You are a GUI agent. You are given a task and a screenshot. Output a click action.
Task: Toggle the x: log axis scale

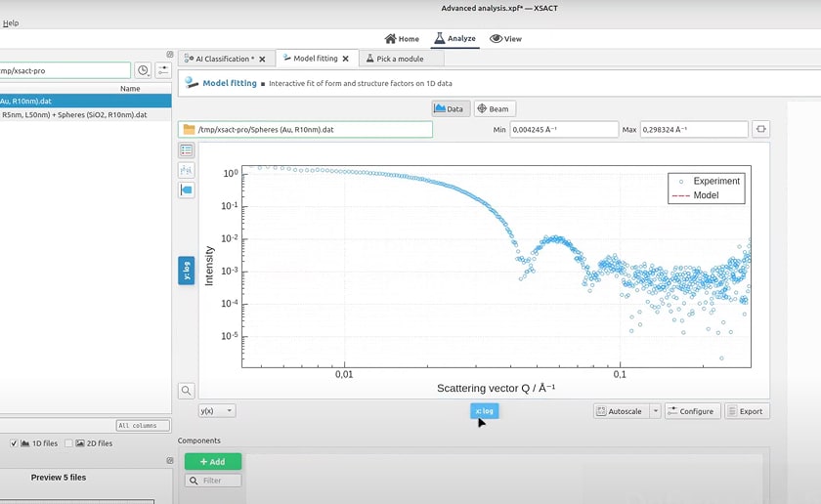click(484, 411)
